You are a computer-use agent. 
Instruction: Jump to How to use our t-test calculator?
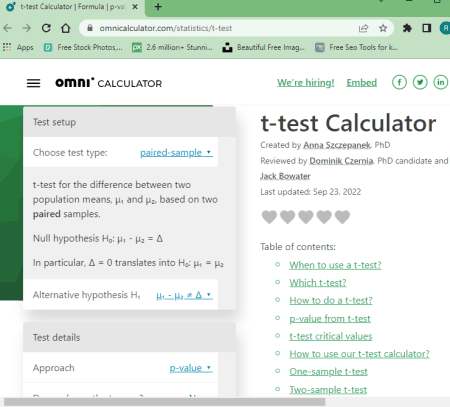coord(359,354)
